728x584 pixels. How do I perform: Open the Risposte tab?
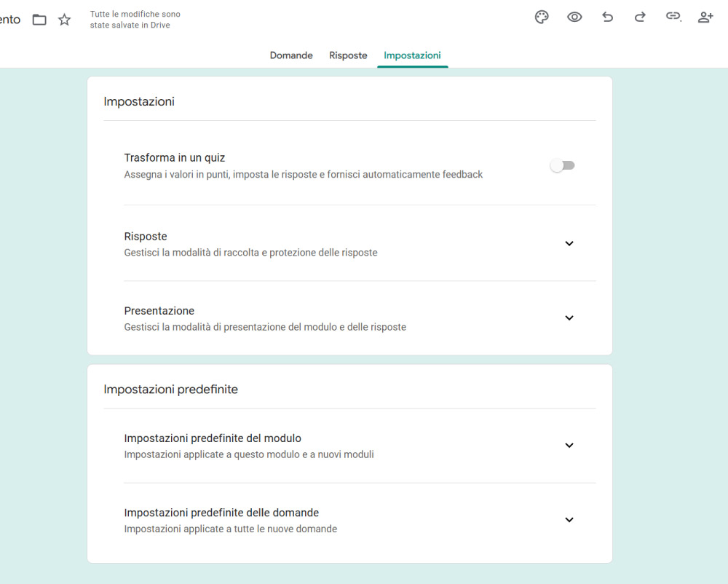coord(348,55)
